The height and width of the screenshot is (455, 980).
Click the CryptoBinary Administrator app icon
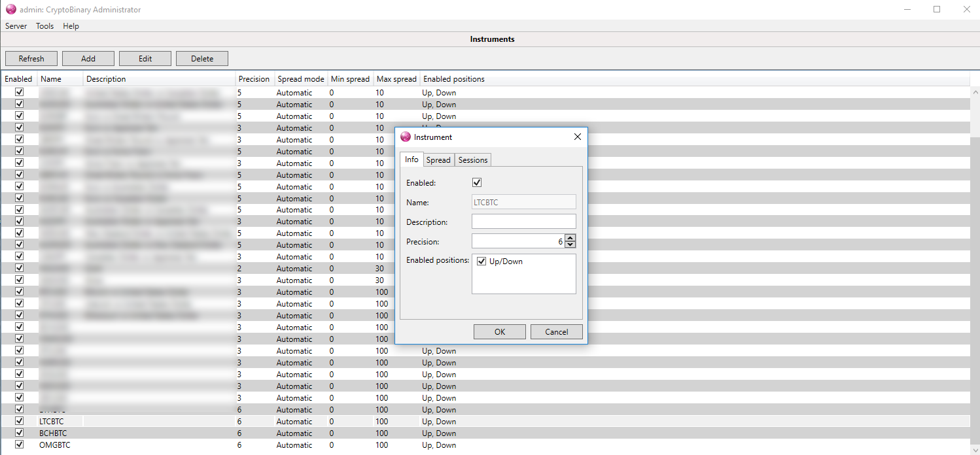(10, 10)
